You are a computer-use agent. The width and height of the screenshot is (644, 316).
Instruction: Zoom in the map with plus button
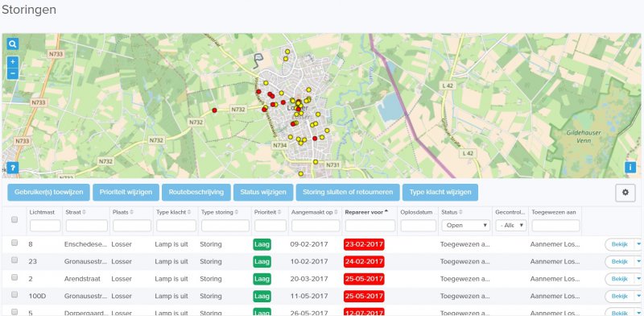pyautogui.click(x=13, y=62)
